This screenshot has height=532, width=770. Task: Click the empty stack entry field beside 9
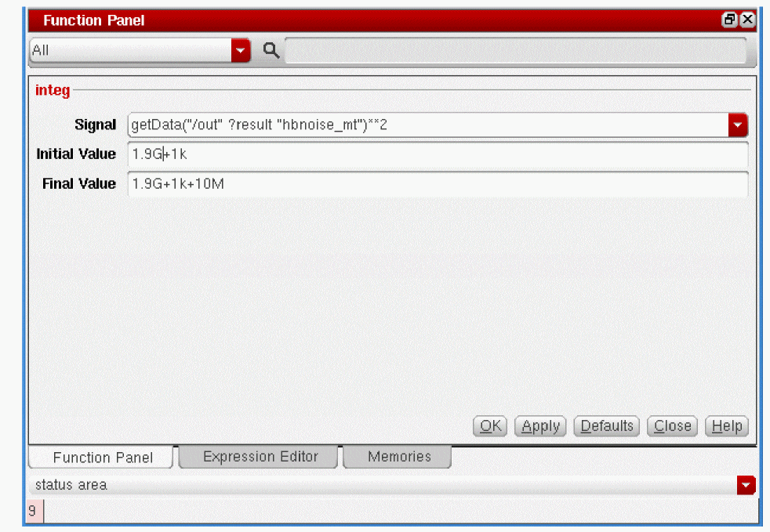401,511
